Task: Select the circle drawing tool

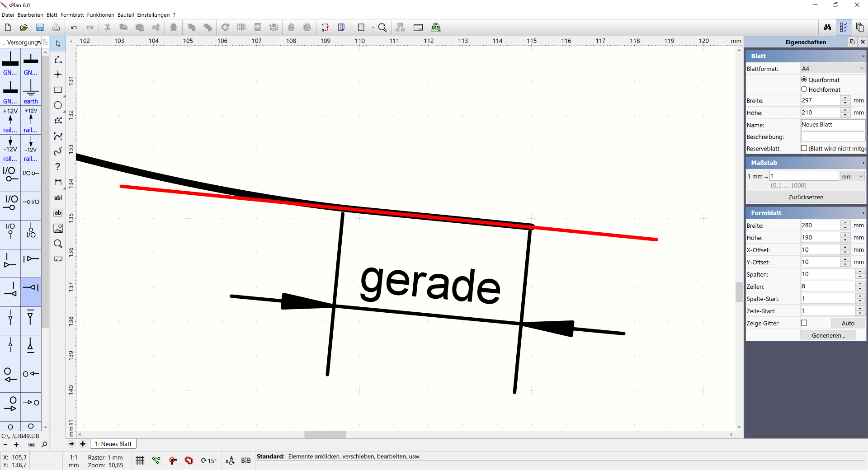Action: click(58, 105)
